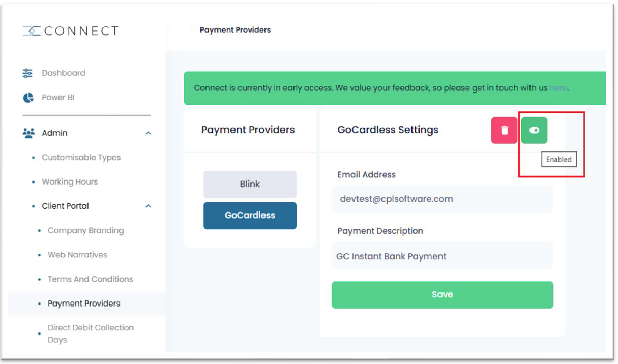
Task: Select Web Narratives in sidebar
Action: tap(77, 255)
